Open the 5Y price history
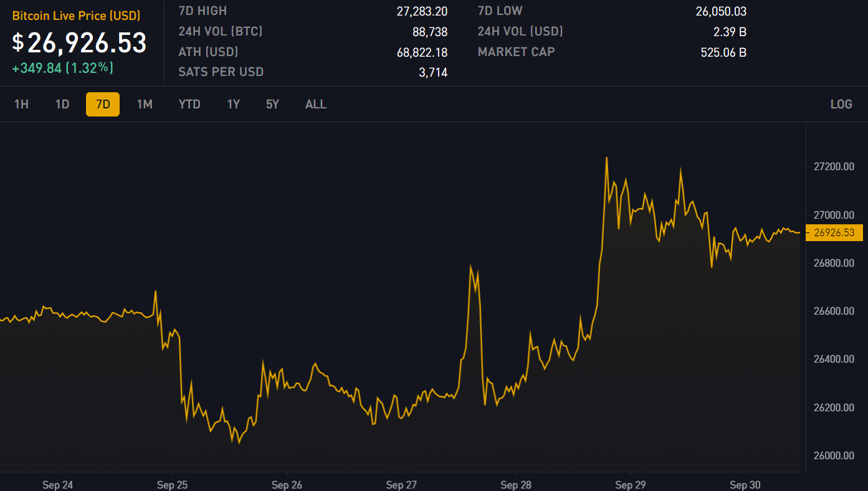Image resolution: width=868 pixels, height=491 pixels. 272,104
